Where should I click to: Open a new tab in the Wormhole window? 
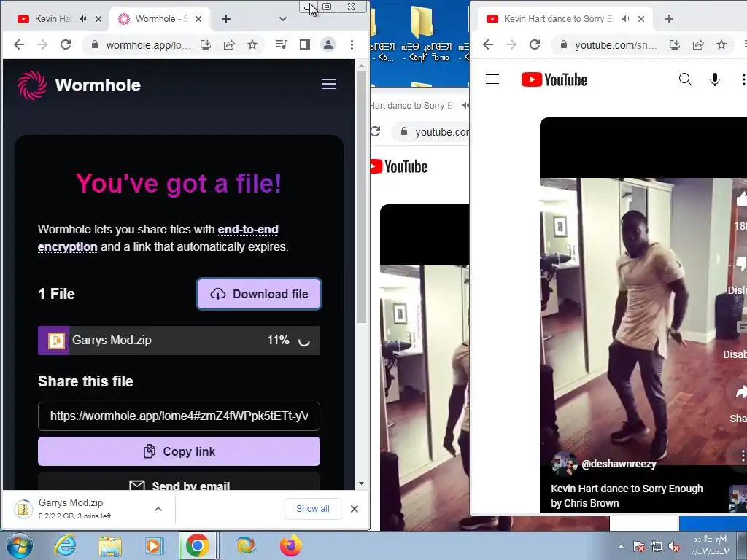pyautogui.click(x=226, y=19)
